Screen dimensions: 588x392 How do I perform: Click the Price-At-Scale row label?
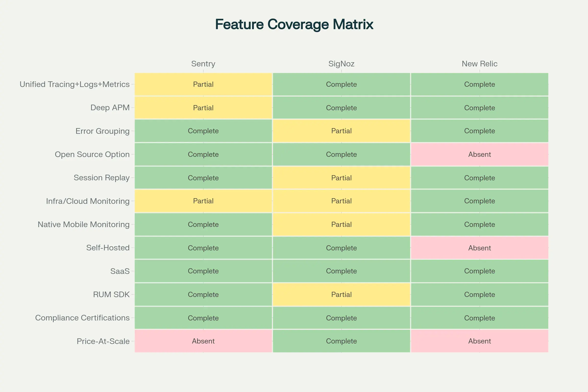pyautogui.click(x=103, y=341)
